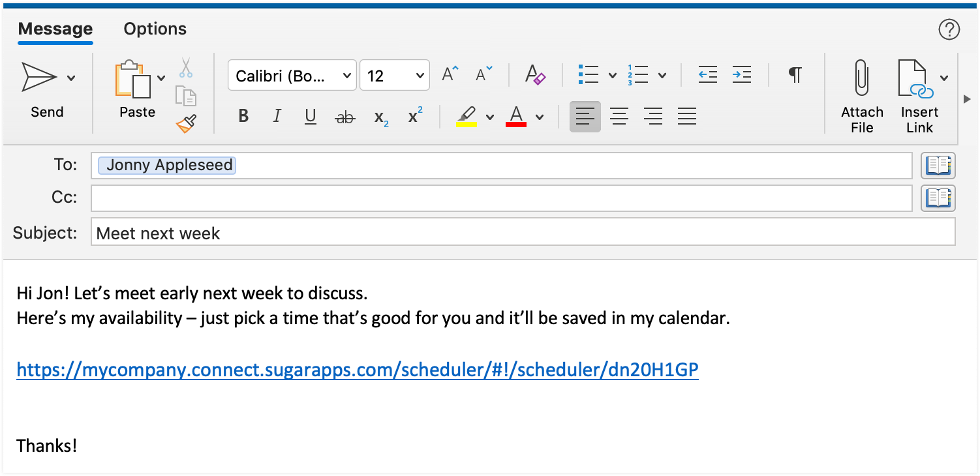Toggle Italic formatting
This screenshot has height=476, width=980.
click(x=277, y=117)
